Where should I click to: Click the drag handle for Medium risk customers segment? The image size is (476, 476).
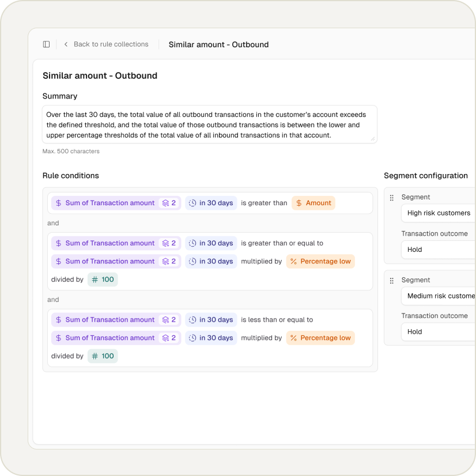click(x=392, y=281)
